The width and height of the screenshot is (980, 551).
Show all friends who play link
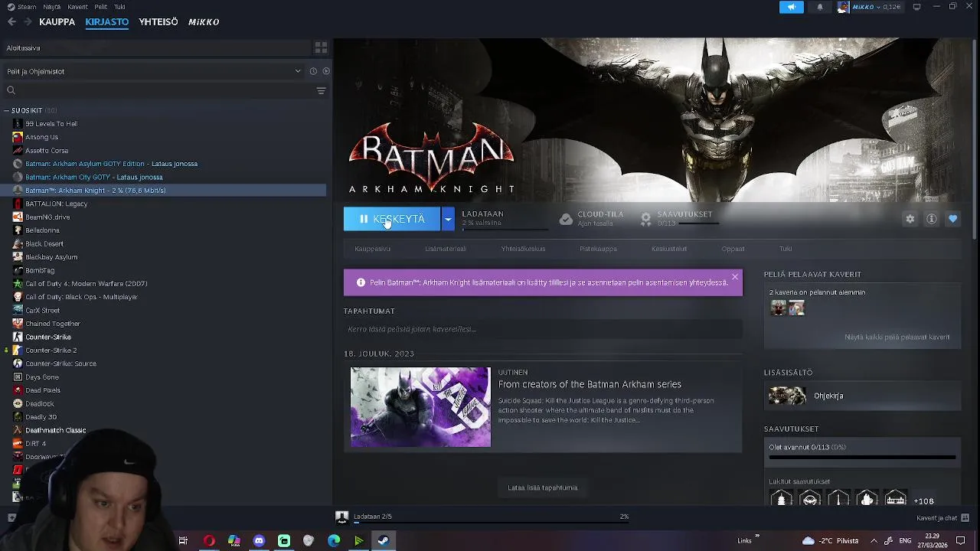coord(897,337)
